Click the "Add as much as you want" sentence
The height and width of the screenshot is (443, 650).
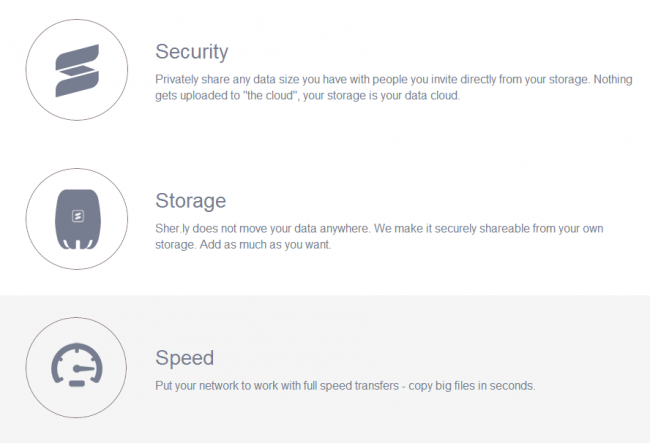(265, 244)
